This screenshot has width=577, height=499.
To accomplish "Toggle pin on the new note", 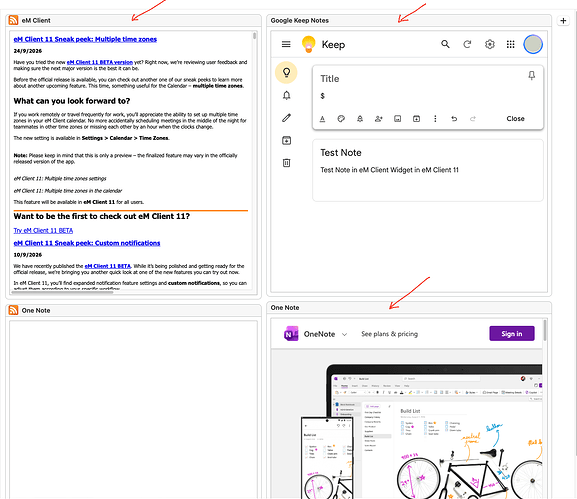I will point(531,76).
